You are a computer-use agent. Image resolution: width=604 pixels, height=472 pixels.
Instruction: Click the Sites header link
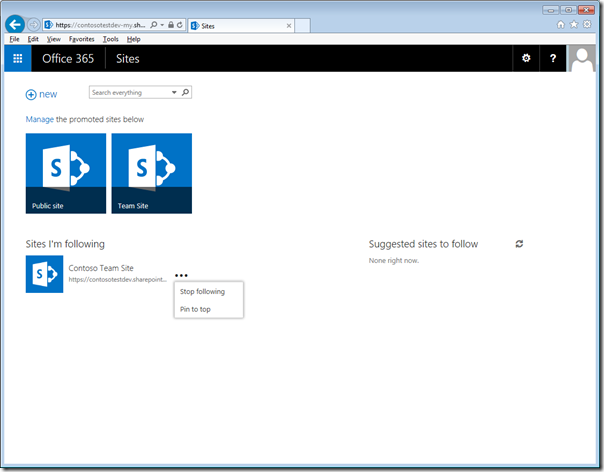[128, 59]
